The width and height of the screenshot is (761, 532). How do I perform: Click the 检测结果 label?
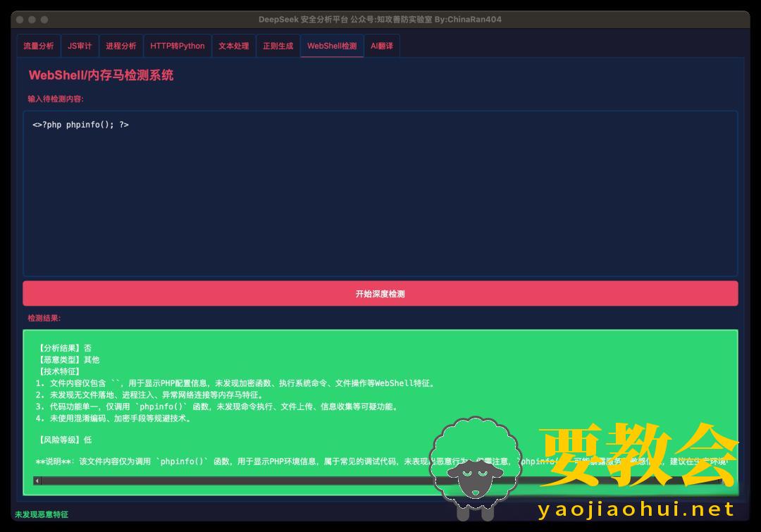coord(44,318)
